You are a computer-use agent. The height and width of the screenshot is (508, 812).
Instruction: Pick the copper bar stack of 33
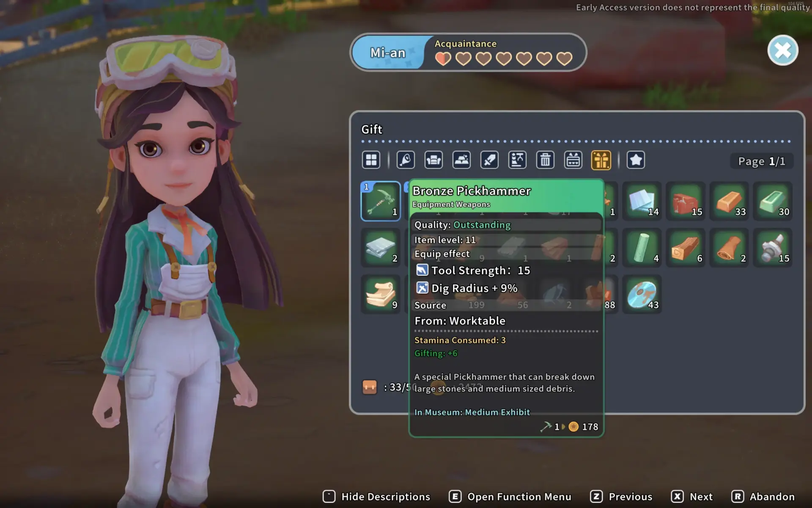click(x=729, y=201)
